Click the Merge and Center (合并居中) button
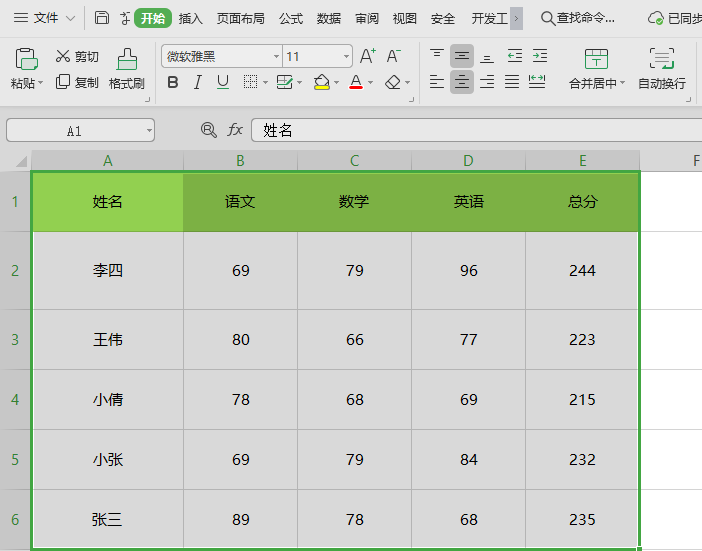The width and height of the screenshot is (702, 551). click(x=596, y=60)
